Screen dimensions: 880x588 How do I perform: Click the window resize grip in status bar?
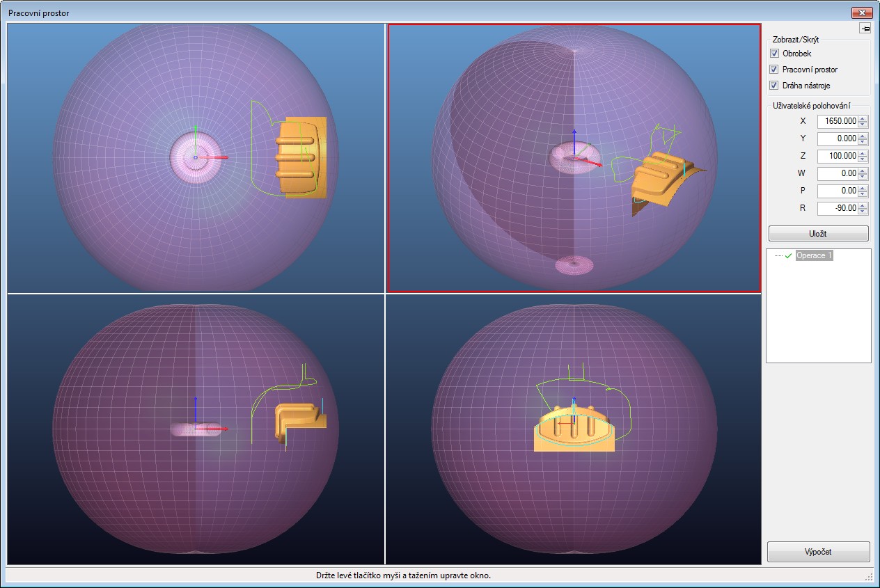[x=869, y=576]
